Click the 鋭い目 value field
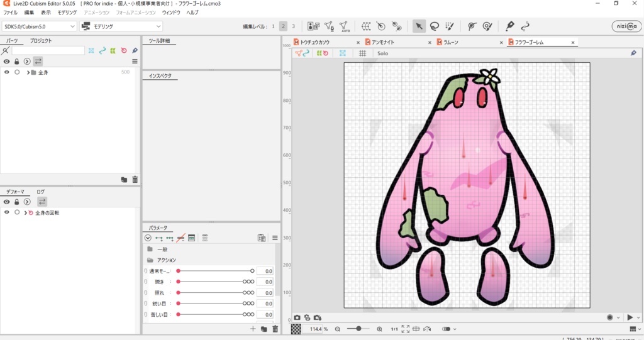The height and width of the screenshot is (340, 644). [x=265, y=304]
